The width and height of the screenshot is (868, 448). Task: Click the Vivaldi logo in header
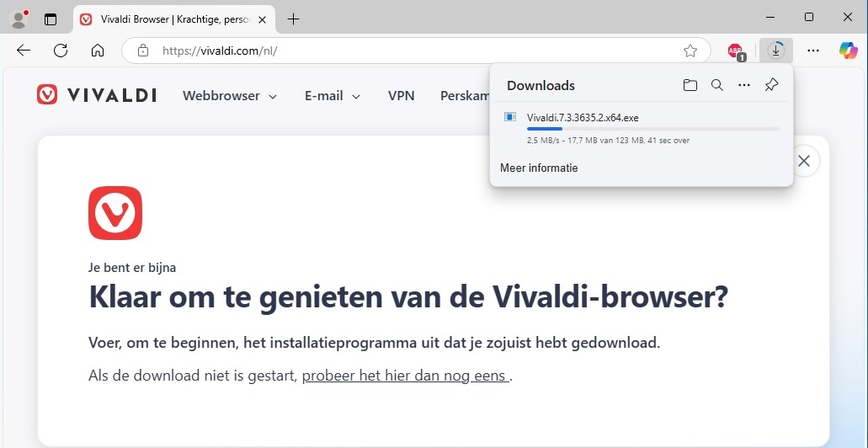pyautogui.click(x=97, y=95)
